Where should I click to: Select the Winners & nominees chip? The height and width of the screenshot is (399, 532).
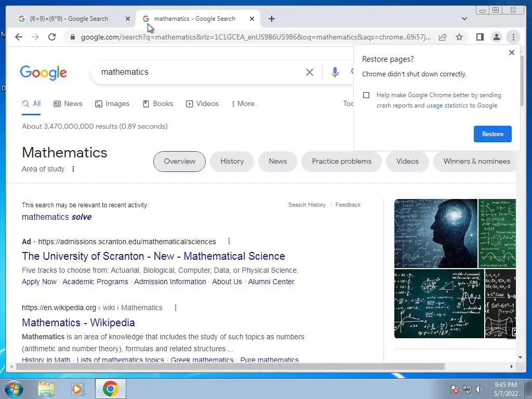pyautogui.click(x=475, y=162)
